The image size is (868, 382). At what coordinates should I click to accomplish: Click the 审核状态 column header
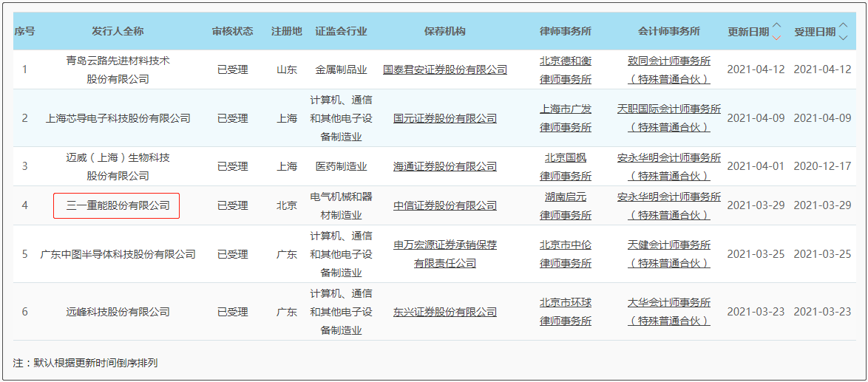[x=232, y=32]
